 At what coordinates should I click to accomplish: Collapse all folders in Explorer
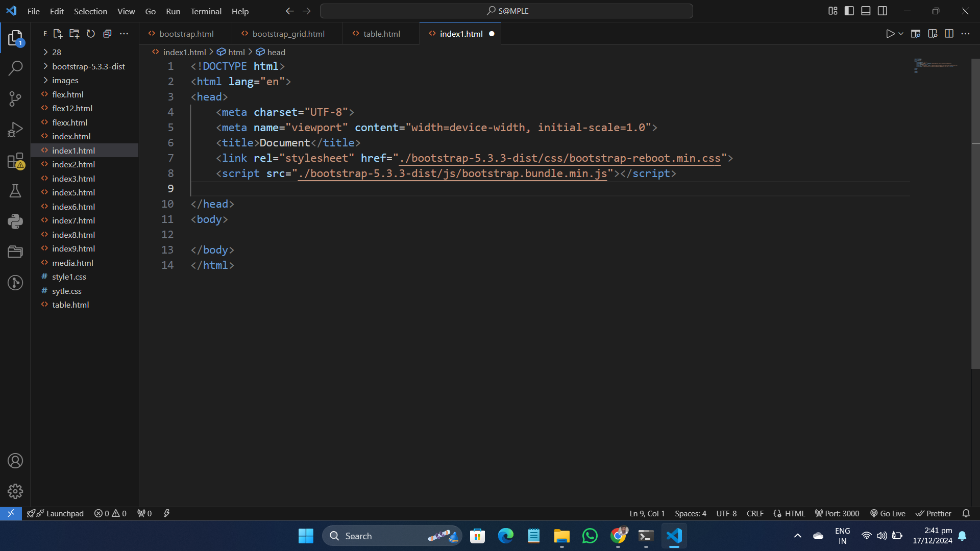pyautogui.click(x=107, y=34)
